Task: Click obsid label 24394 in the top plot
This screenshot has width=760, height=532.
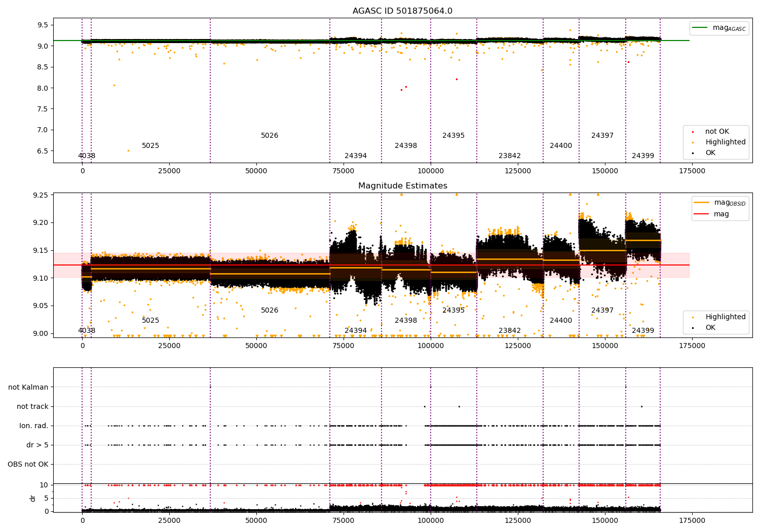Action: tap(356, 156)
